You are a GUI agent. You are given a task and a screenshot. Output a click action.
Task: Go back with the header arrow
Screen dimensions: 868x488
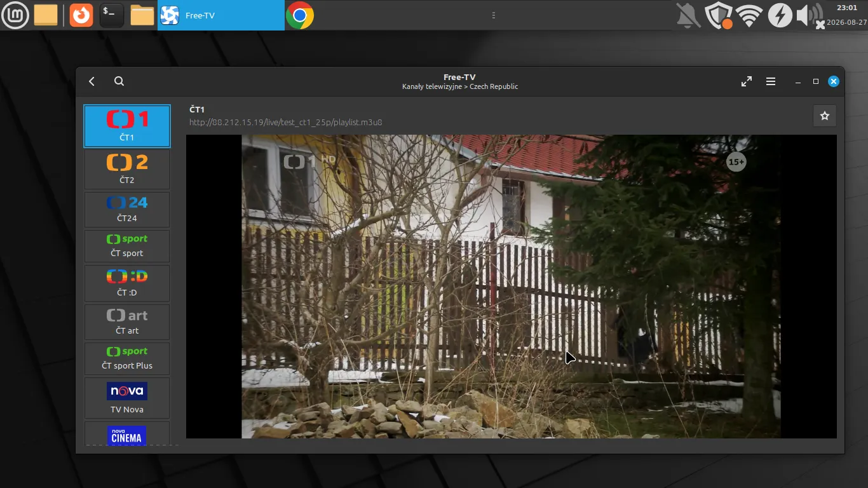92,81
